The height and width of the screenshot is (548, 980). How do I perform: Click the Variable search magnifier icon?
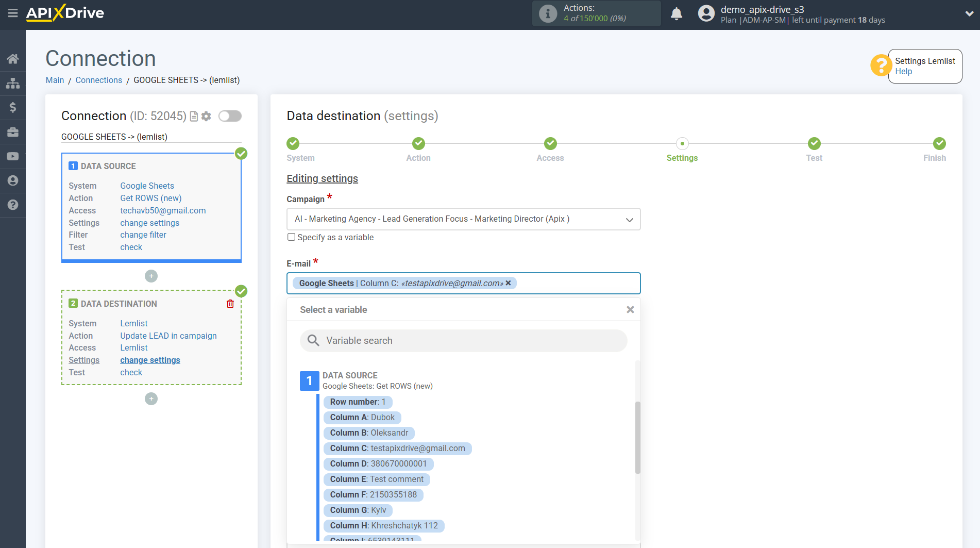click(313, 340)
